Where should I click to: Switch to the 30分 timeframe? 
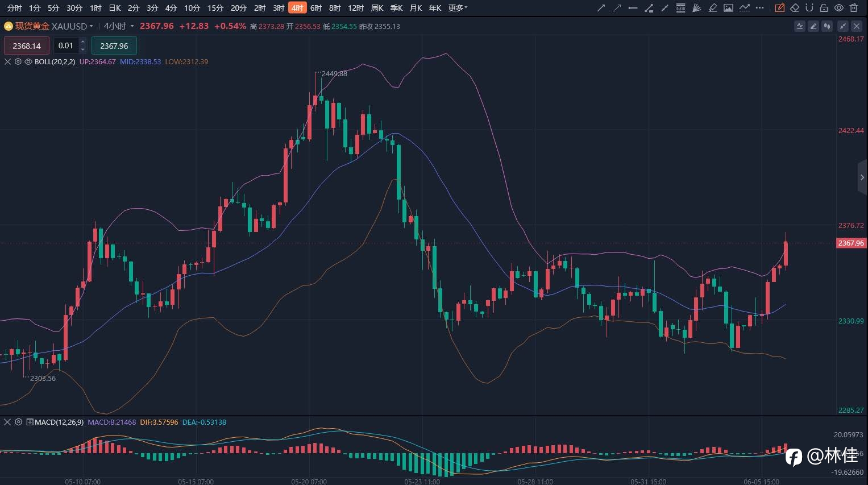(74, 8)
